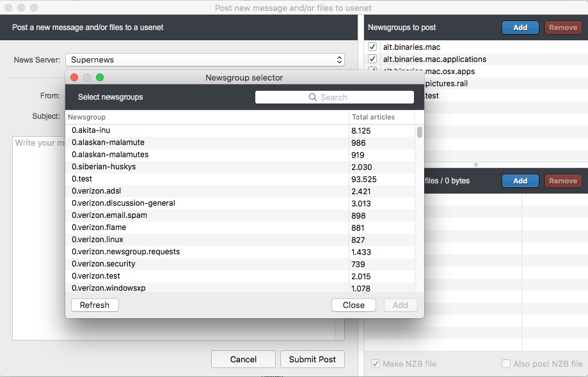Click Close in the Newsgroup selector dialog
588x377 pixels.
pos(354,305)
